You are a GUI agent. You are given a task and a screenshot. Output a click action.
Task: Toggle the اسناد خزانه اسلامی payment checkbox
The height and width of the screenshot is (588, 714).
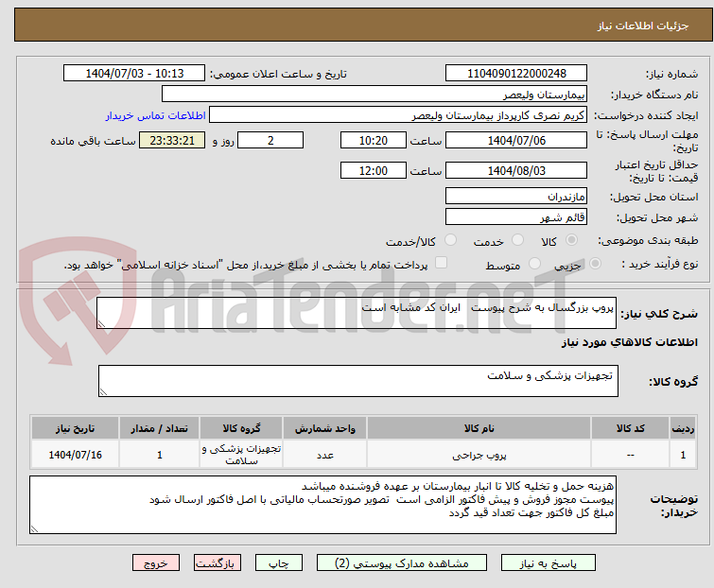pos(441,263)
